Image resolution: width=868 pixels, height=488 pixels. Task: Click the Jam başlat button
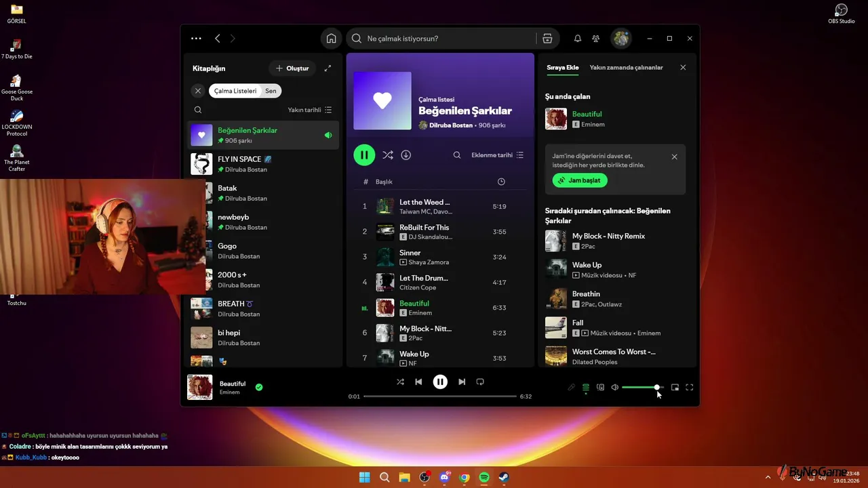[580, 180]
